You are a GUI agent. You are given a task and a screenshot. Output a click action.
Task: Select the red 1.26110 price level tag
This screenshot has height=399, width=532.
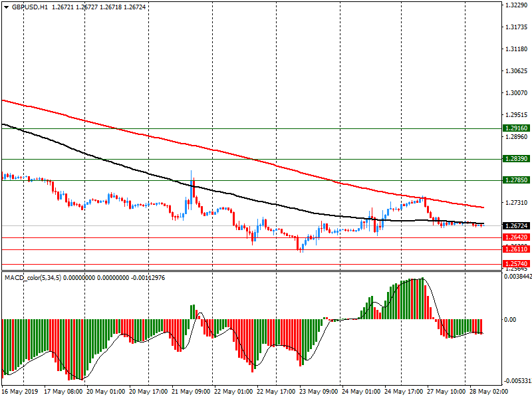pos(516,249)
